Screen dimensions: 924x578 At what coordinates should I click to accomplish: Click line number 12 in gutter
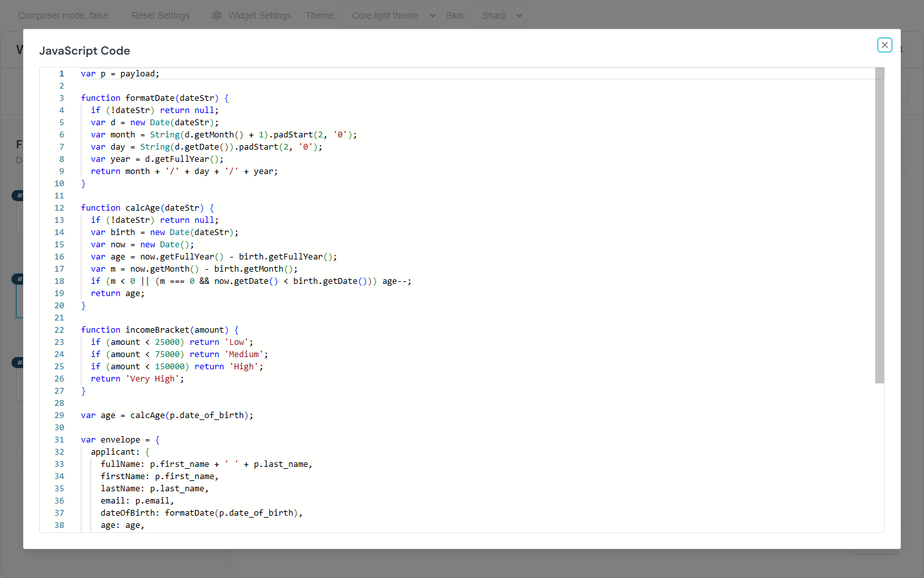coord(59,208)
